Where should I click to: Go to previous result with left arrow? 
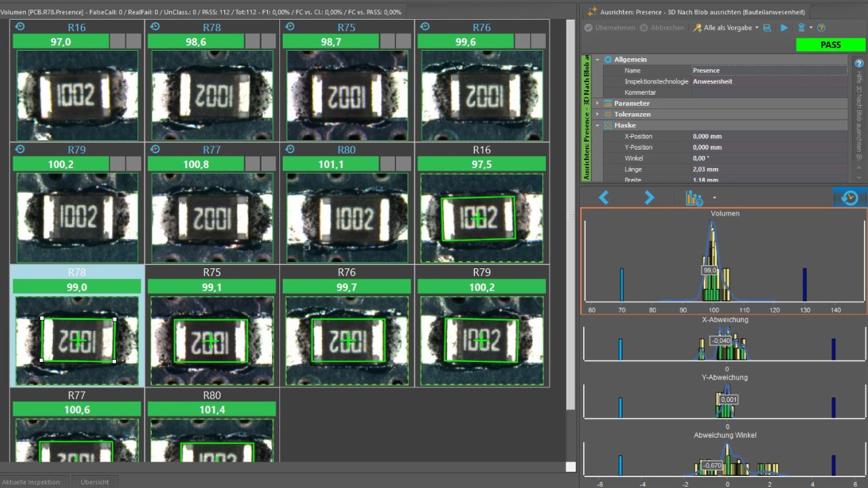[x=604, y=197]
